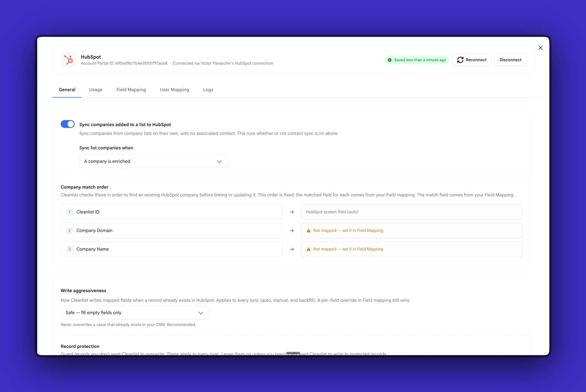Open the Usage tab
The image size is (586, 392).
click(x=96, y=90)
